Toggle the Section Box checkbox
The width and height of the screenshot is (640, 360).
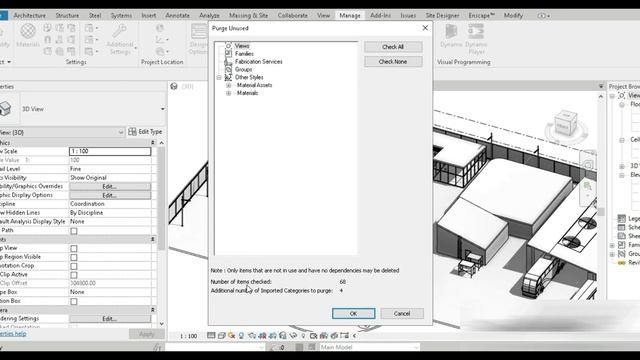[74, 302]
